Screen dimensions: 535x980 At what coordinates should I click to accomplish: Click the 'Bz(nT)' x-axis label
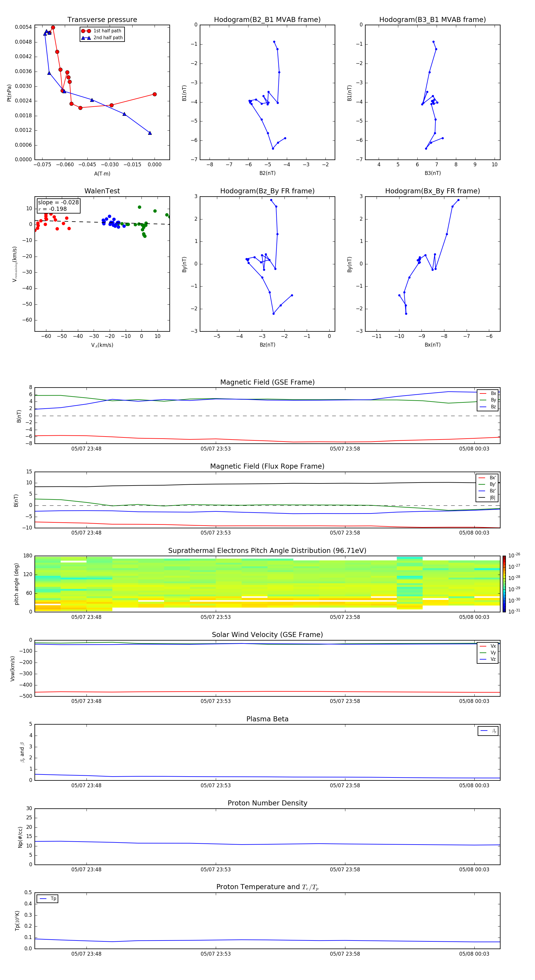coord(267,345)
